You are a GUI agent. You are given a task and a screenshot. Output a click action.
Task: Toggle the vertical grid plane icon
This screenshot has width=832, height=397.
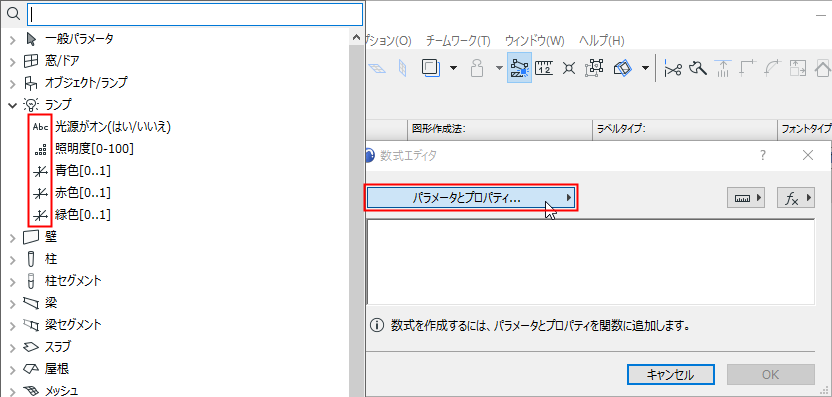403,68
